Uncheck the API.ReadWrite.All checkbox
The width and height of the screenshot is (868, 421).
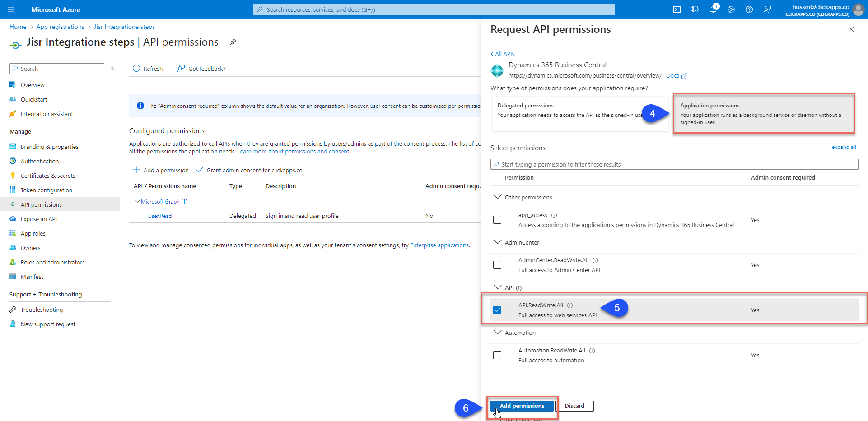click(x=497, y=310)
